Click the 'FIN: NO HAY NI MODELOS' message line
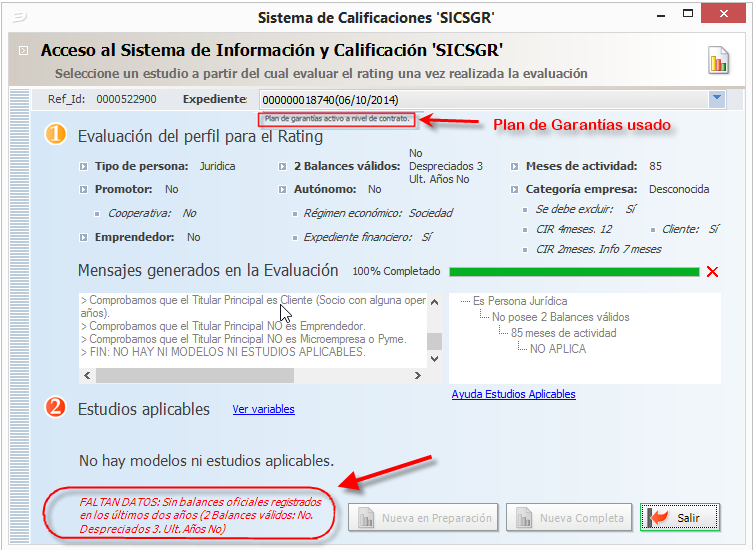Image resolution: width=754 pixels, height=550 pixels. [x=223, y=352]
